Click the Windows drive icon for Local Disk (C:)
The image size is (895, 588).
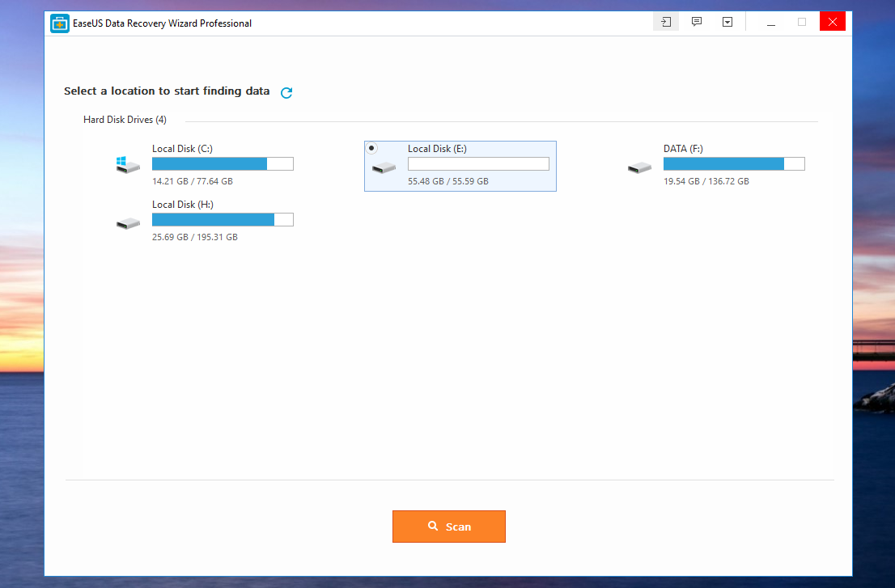[128, 165]
